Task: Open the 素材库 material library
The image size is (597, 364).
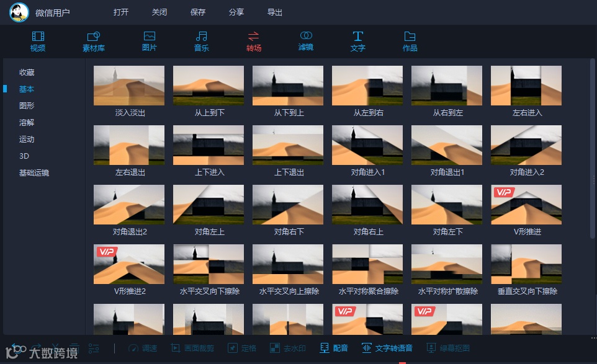Action: click(93, 42)
